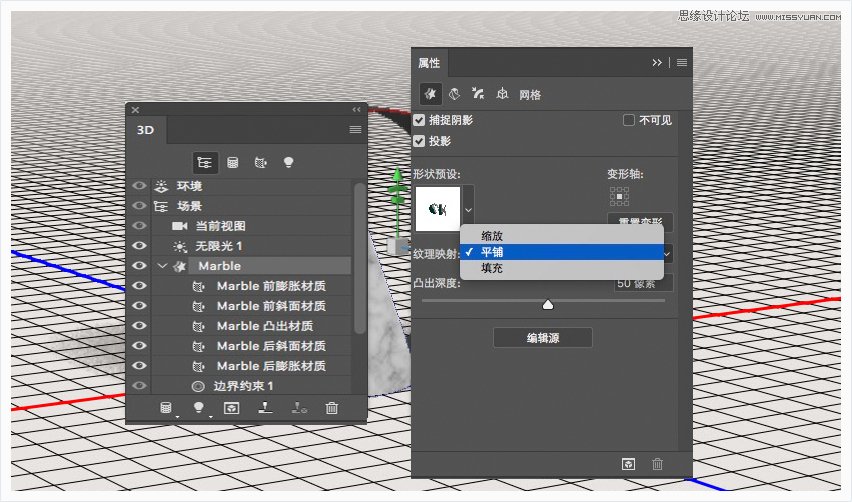
Task: Filter by meshes in 3D panel
Action: pos(233,162)
